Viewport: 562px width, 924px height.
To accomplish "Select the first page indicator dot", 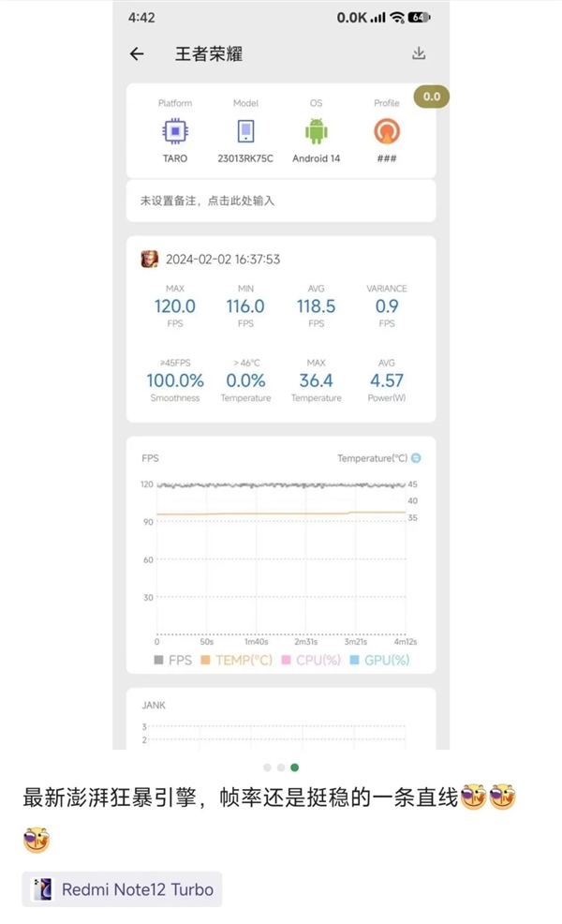I will [267, 768].
